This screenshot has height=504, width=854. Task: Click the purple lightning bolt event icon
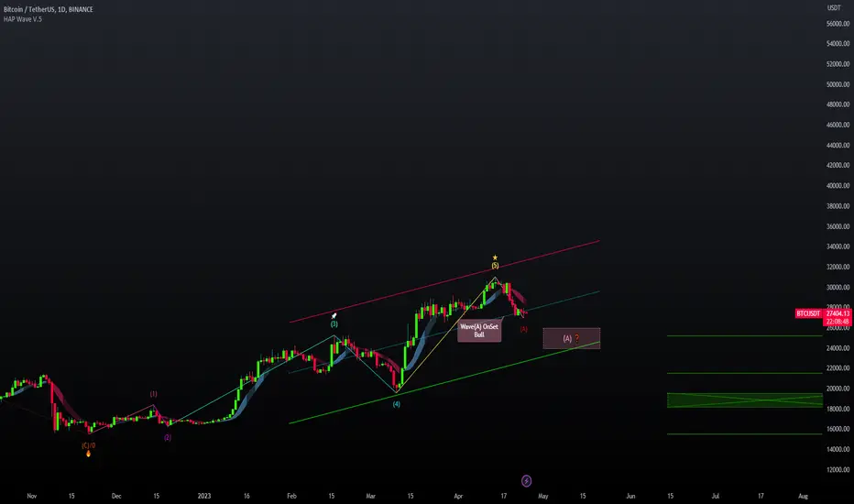[526, 480]
